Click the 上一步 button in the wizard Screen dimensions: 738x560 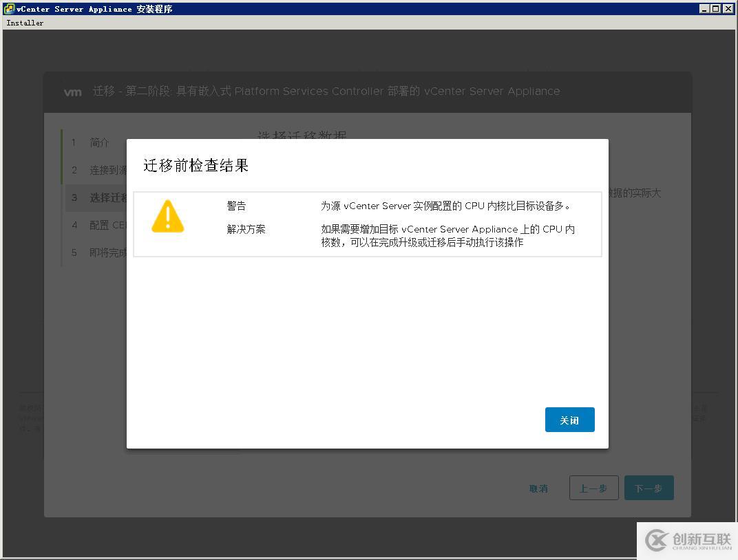(593, 488)
